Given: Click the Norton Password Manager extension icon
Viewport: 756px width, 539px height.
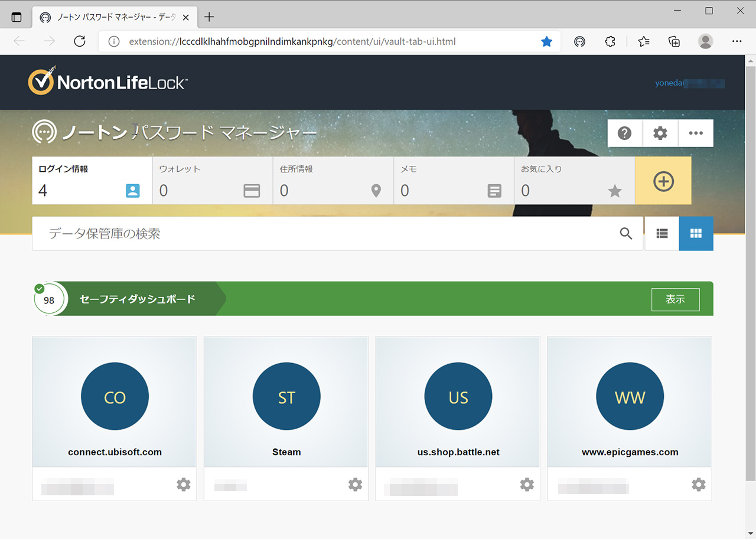Looking at the screenshot, I should tap(580, 41).
